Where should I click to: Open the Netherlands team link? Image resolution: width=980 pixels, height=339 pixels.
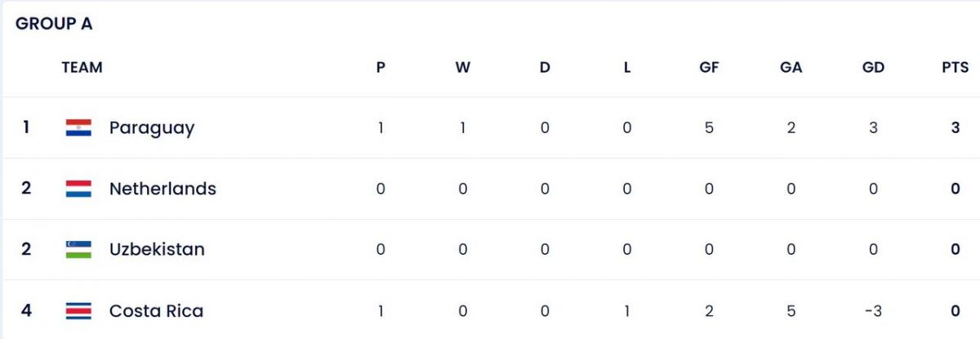(163, 189)
